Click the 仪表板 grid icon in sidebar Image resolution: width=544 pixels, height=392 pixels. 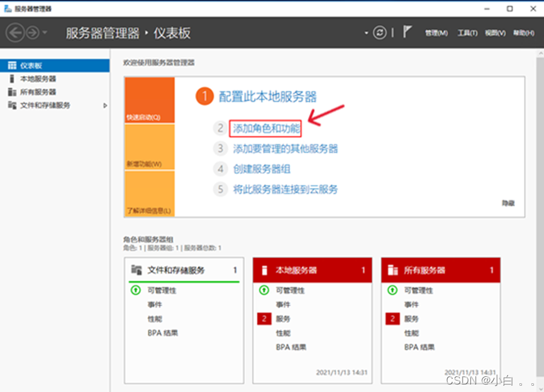pos(12,65)
